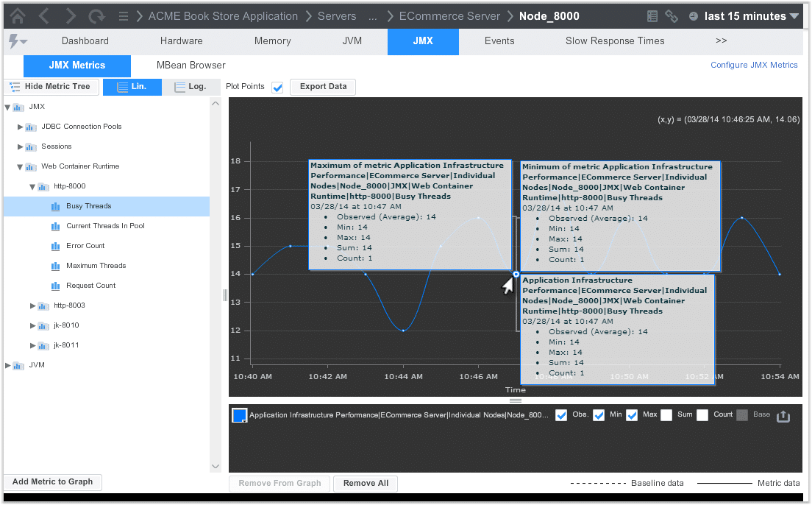Click the Sessions folder icon

click(x=31, y=146)
